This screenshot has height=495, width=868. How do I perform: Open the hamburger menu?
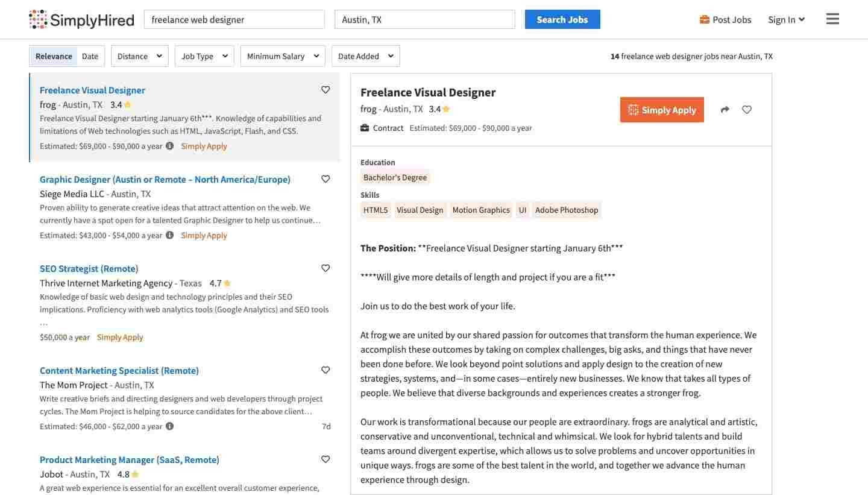click(832, 19)
